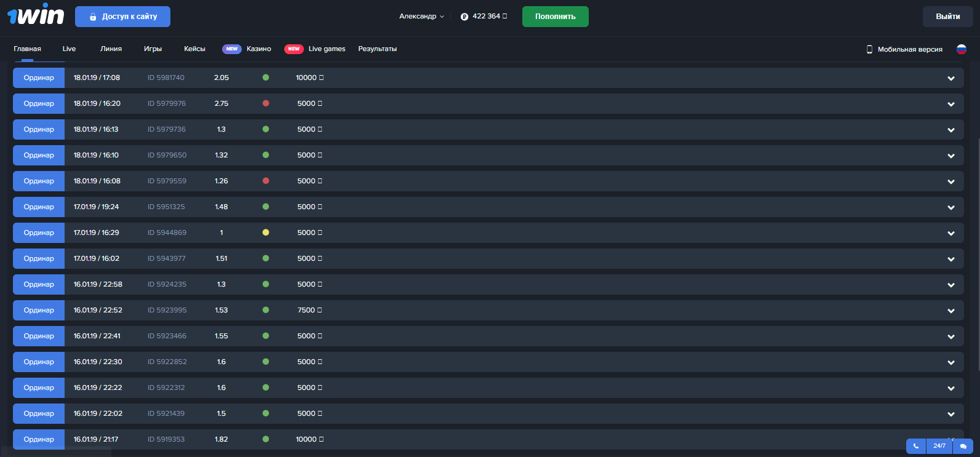Click the odds value 1.55

tap(221, 336)
